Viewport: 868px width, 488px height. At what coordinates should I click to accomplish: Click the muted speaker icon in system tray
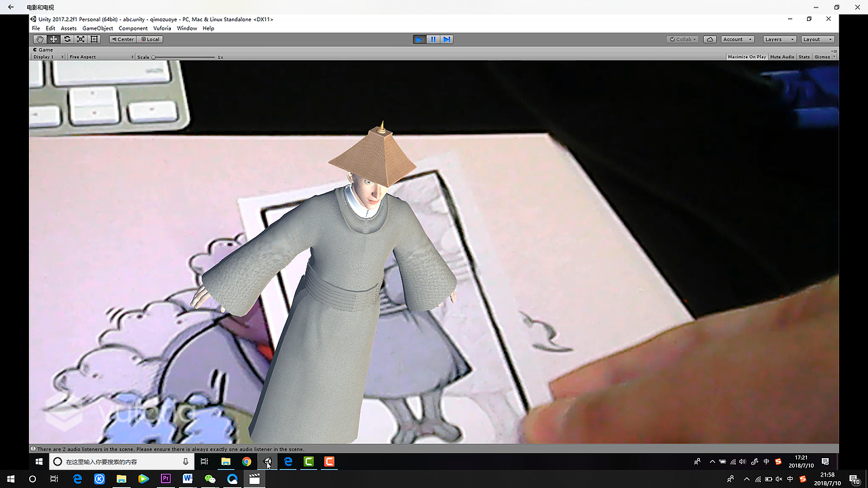click(x=780, y=479)
